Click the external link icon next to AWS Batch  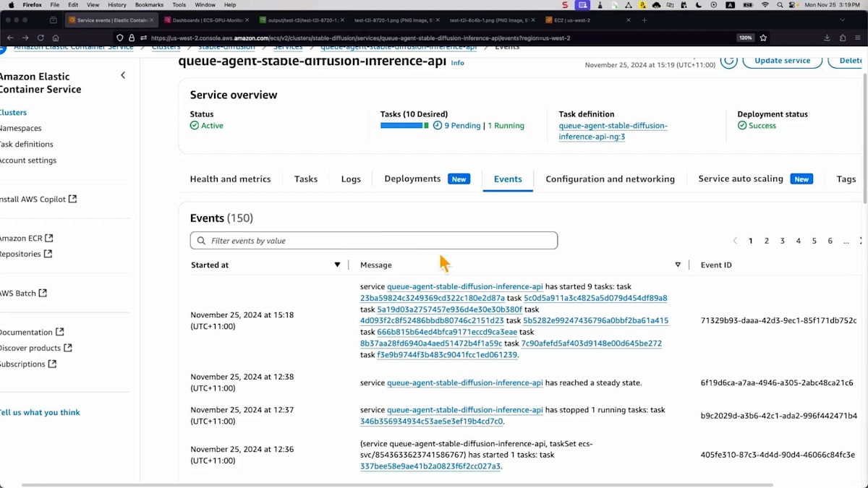tap(43, 293)
